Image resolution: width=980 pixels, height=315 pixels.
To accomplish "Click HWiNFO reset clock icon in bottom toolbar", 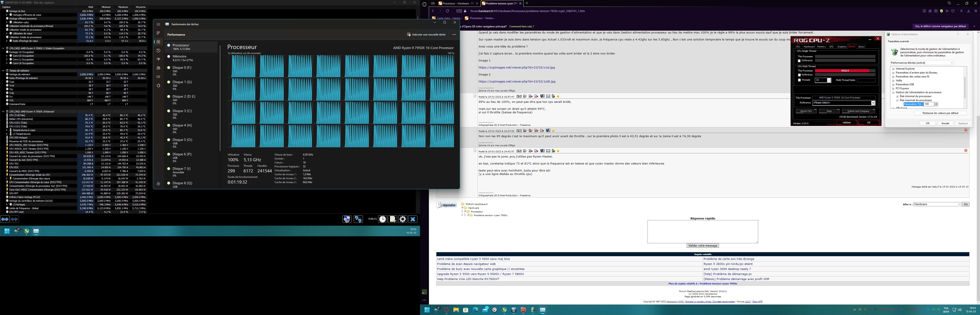I will [382, 219].
